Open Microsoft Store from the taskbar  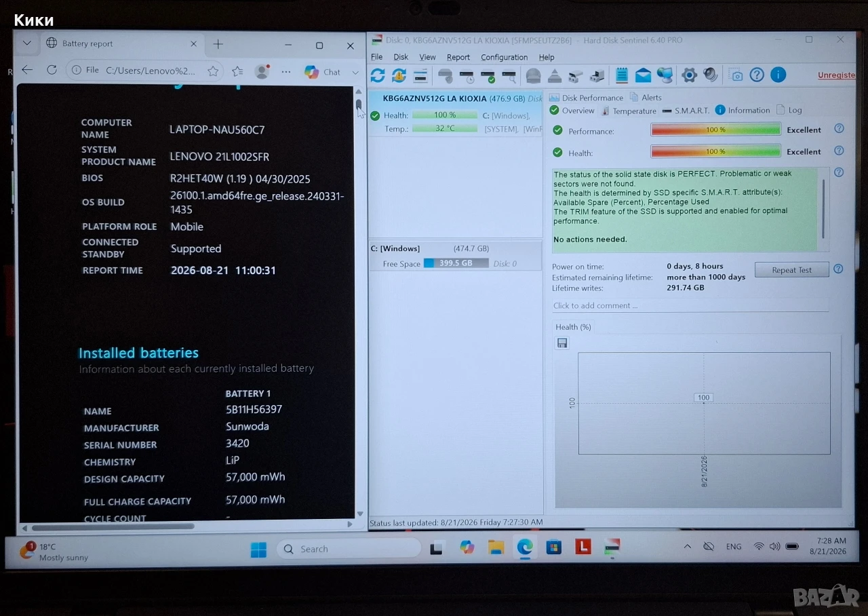tap(554, 547)
